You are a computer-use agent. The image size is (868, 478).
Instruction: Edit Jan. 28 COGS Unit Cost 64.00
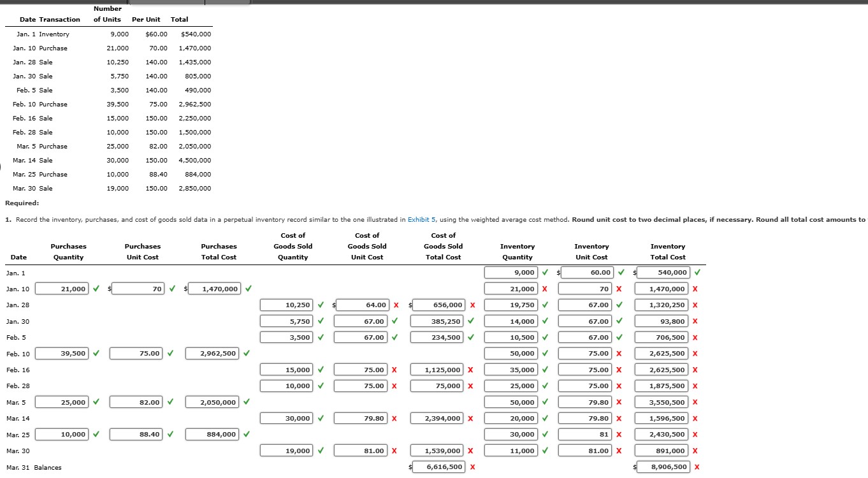point(362,305)
